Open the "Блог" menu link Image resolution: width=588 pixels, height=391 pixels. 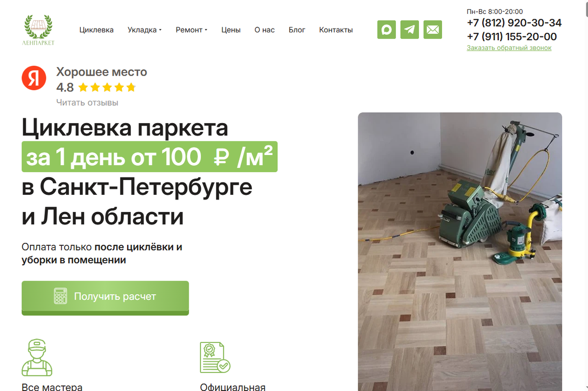point(297,30)
